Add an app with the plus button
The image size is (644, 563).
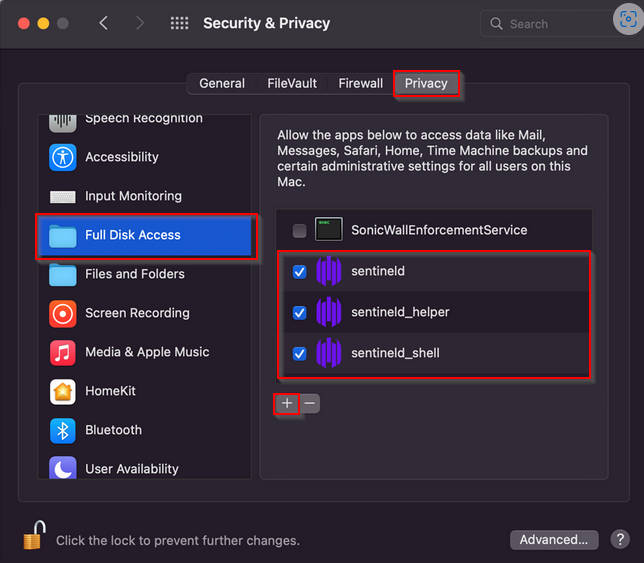pyautogui.click(x=287, y=403)
